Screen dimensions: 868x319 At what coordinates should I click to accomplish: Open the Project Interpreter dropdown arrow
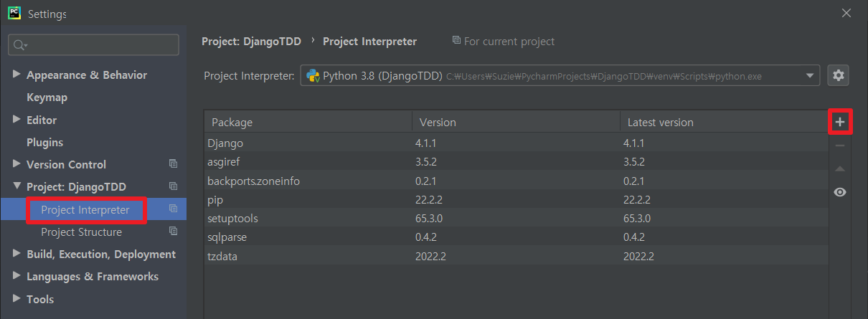[x=811, y=75]
